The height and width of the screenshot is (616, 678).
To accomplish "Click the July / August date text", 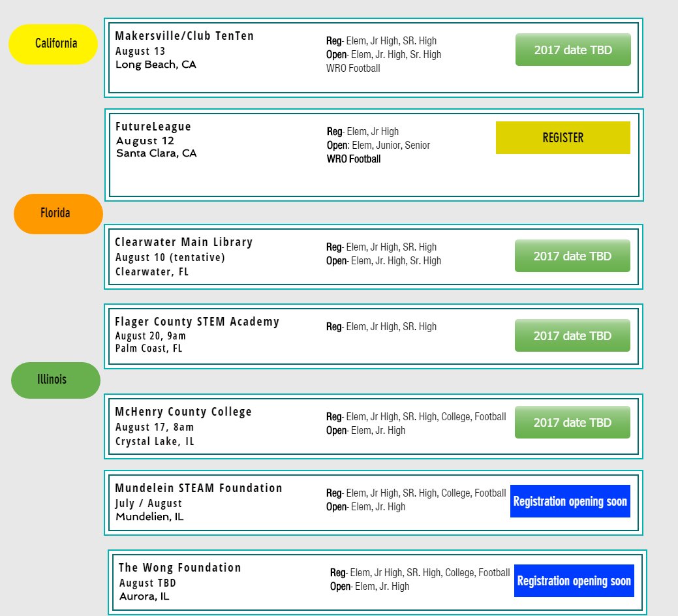I will click(149, 504).
